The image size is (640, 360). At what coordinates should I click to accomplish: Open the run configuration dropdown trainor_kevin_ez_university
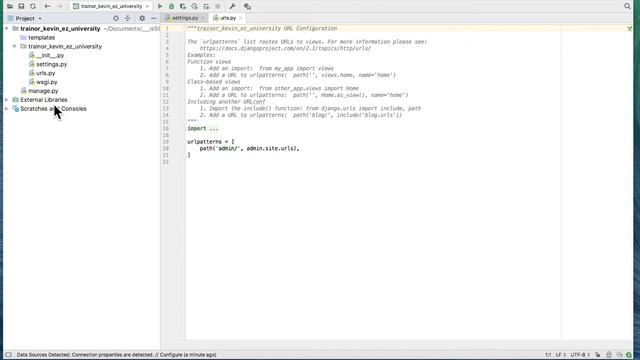tap(111, 7)
